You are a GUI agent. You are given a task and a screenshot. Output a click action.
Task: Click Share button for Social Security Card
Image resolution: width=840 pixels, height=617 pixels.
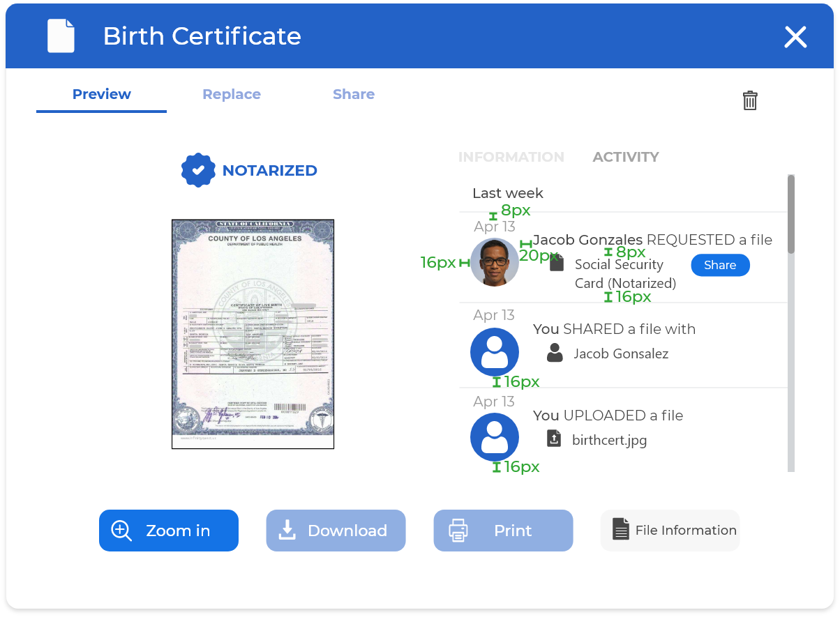720,265
